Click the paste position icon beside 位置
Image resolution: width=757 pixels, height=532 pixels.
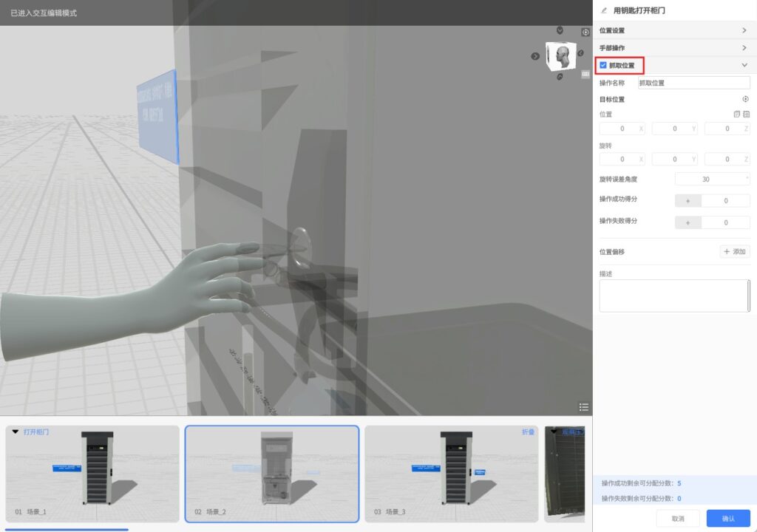coord(747,115)
